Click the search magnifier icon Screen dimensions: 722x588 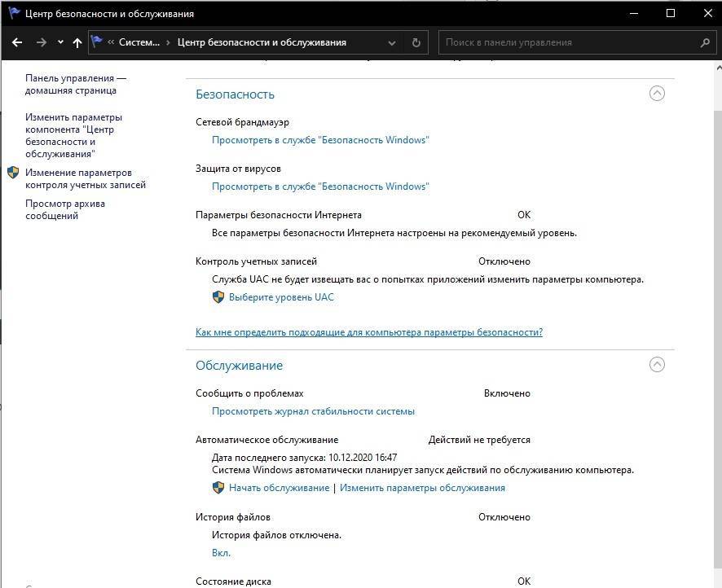pyautogui.click(x=705, y=42)
